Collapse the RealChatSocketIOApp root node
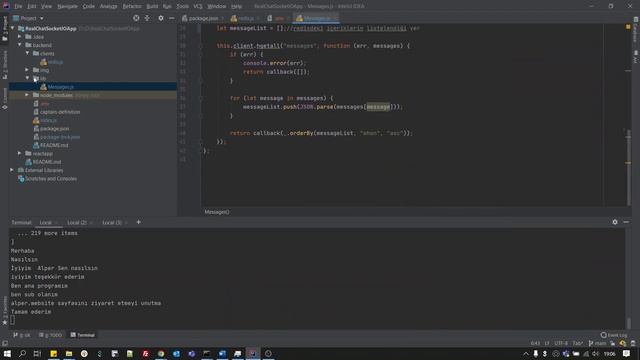Viewport: 640px width, 360px height. (x=12, y=29)
